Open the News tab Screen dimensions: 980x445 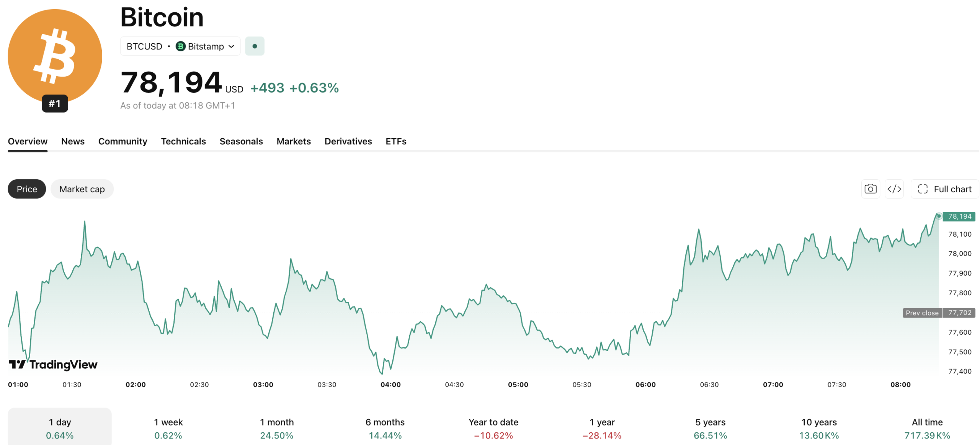[73, 141]
